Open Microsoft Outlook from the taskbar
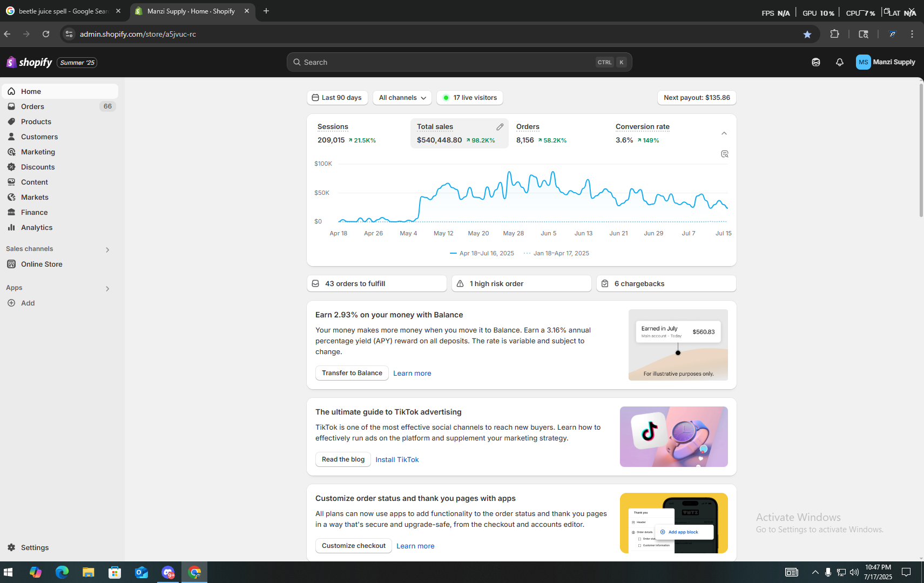Screen dimensions: 924x583 (x=141, y=572)
